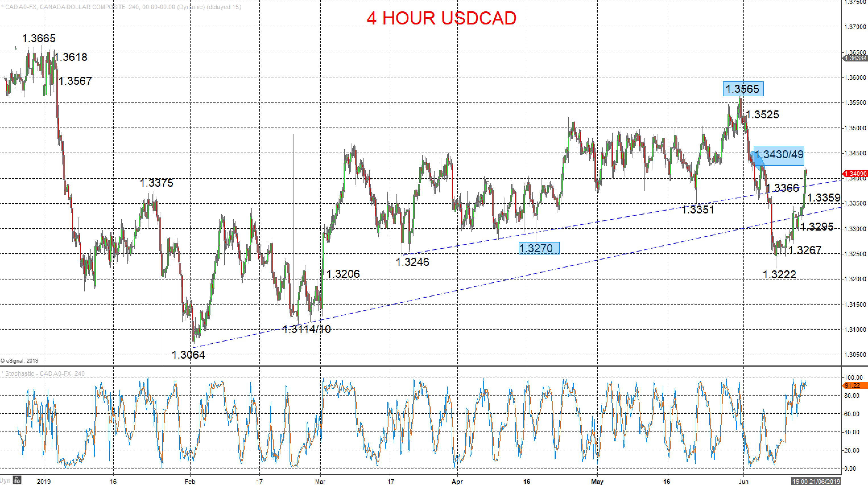Image resolution: width=868 pixels, height=485 pixels.
Task: Click the 40.00 stochastic scale label
Action: (852, 432)
